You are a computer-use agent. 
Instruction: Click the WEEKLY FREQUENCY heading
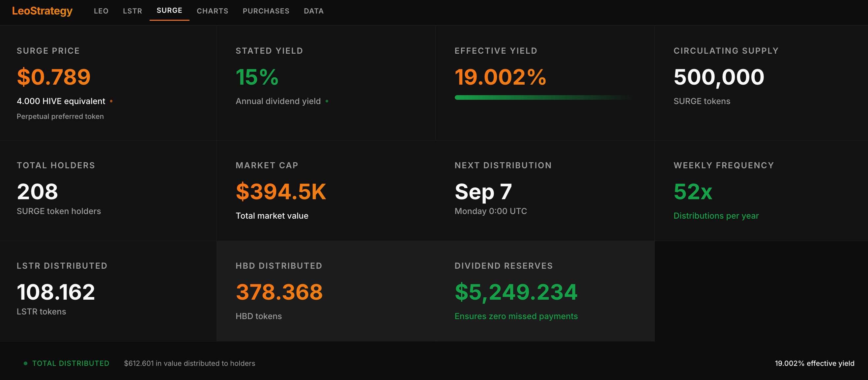tap(724, 165)
